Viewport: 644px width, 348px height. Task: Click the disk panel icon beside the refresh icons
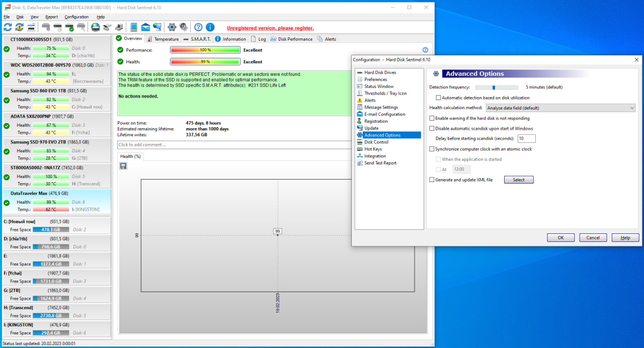point(31,27)
